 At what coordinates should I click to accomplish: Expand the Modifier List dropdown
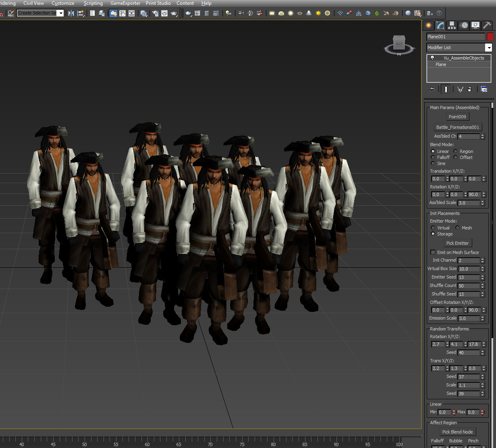coord(488,47)
